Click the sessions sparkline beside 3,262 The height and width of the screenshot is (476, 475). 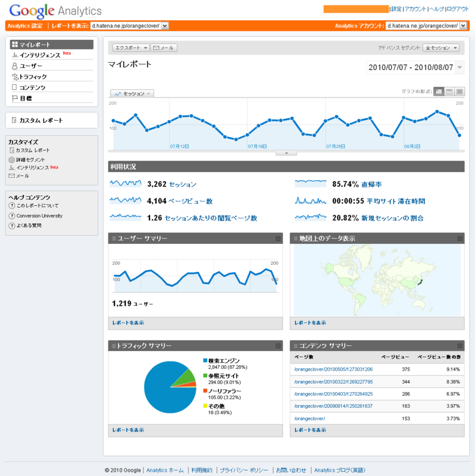tap(126, 183)
